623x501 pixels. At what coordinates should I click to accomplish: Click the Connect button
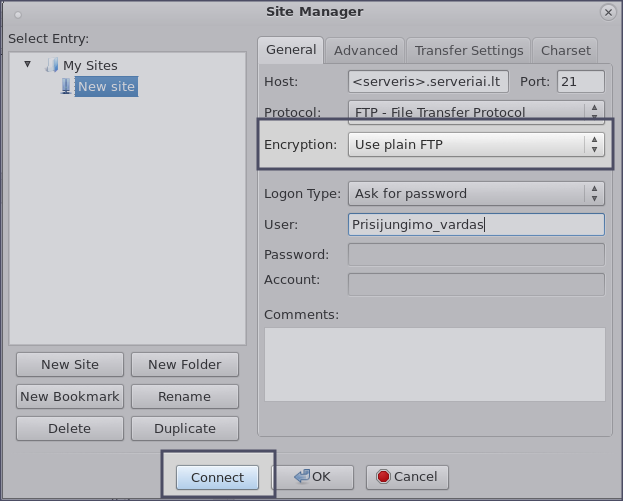(x=217, y=477)
